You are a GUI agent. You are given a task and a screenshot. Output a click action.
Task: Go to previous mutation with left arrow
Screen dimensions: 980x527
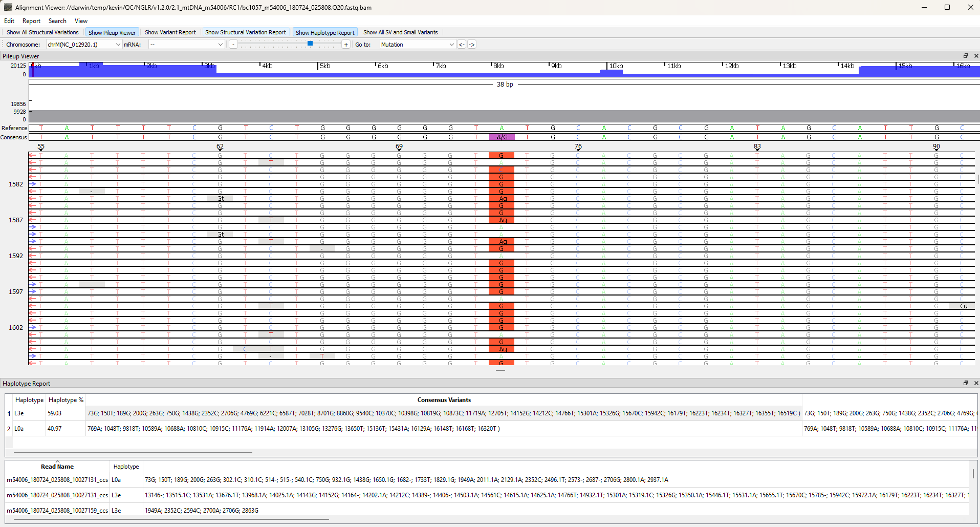point(462,45)
